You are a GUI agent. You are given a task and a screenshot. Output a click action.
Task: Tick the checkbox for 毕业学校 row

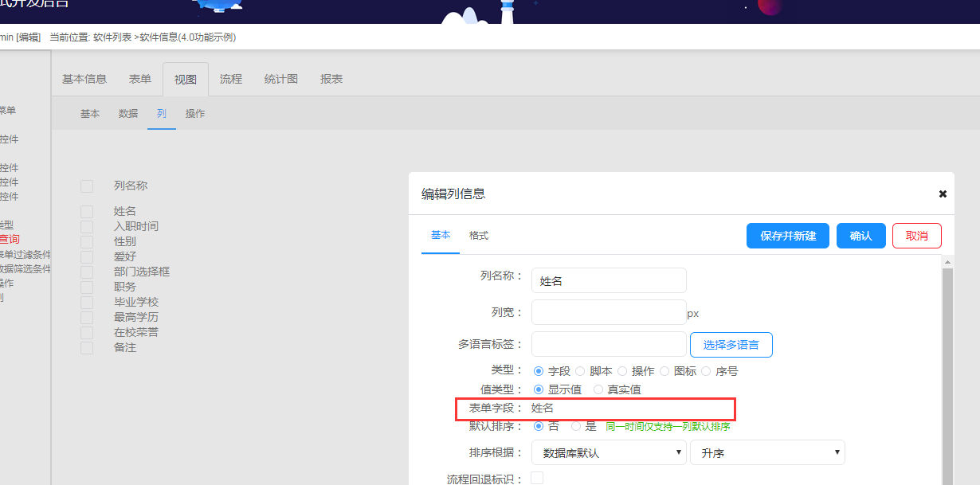87,302
